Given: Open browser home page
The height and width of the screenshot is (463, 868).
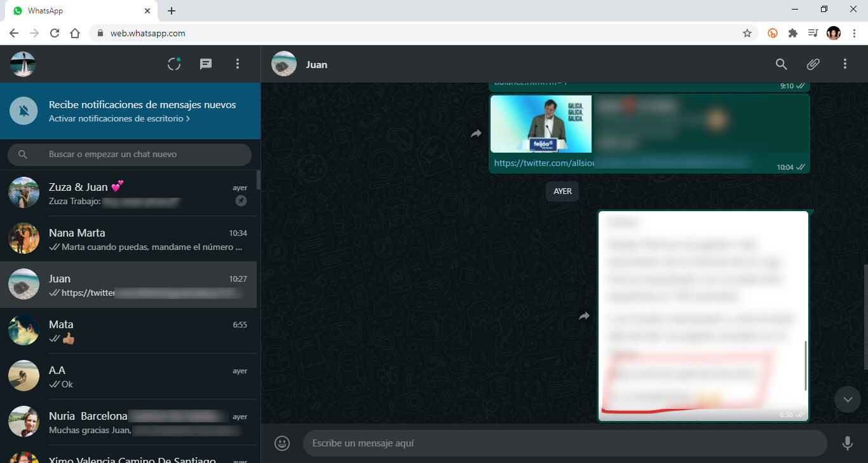Looking at the screenshot, I should tap(75, 33).
